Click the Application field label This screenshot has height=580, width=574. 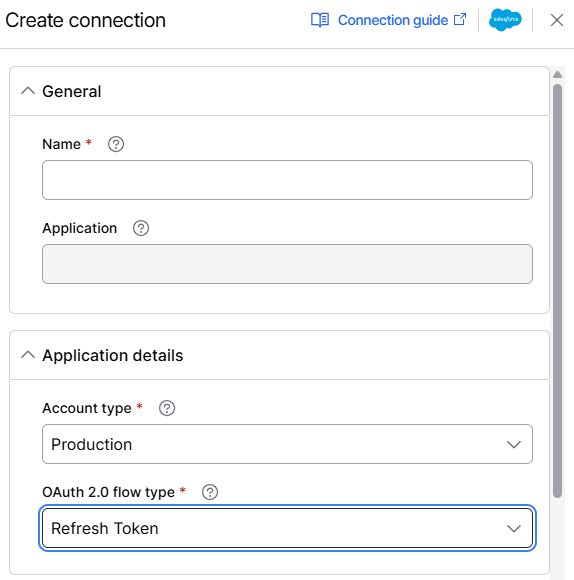tap(80, 229)
